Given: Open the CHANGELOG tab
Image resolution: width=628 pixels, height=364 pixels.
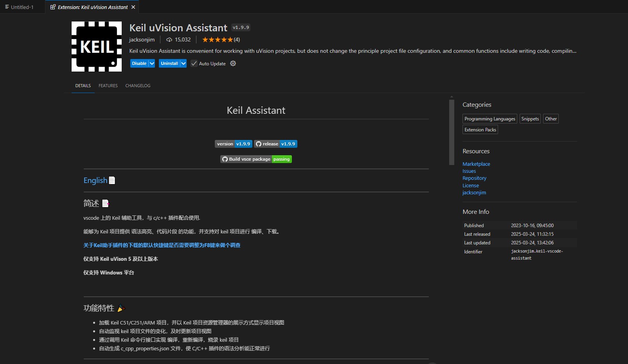Looking at the screenshot, I should 138,86.
